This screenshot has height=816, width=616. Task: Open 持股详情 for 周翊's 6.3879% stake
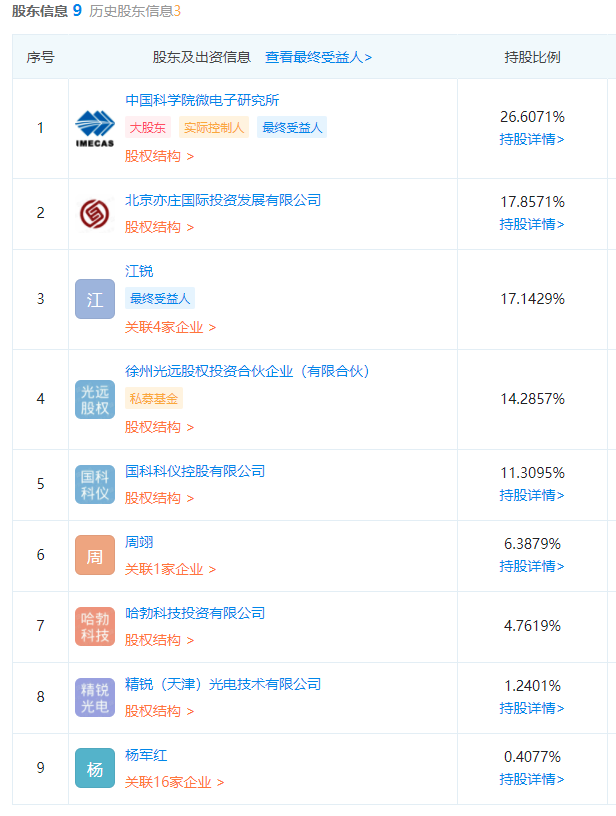[532, 566]
